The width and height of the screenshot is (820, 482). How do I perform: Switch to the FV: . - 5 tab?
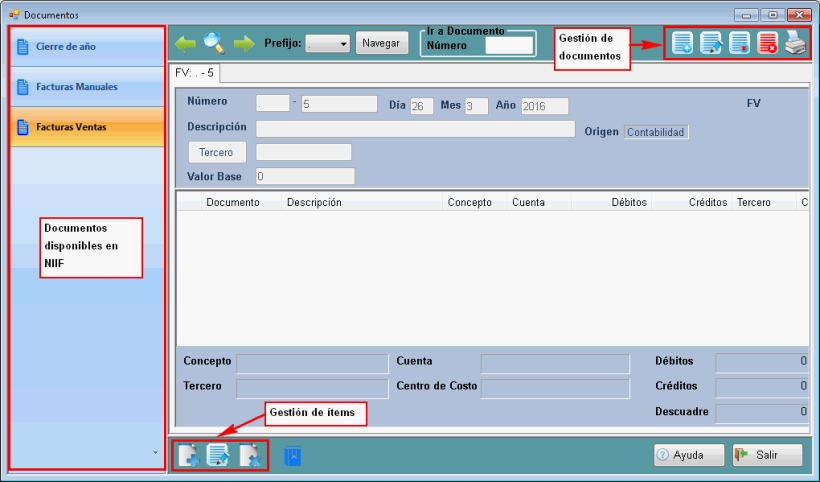pyautogui.click(x=194, y=73)
